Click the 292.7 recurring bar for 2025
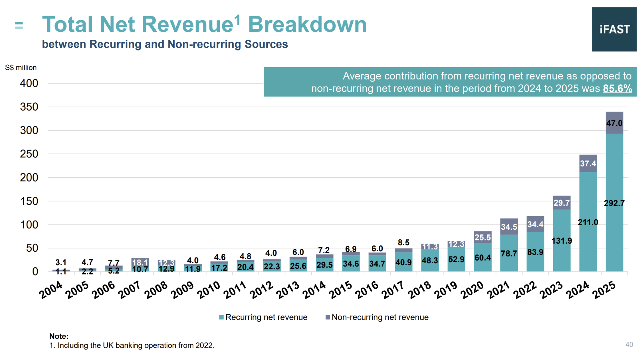644x354 pixels. coord(614,203)
